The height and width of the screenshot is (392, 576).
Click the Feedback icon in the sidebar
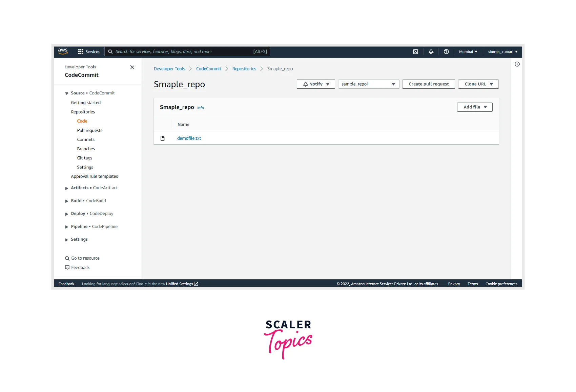[x=67, y=267]
